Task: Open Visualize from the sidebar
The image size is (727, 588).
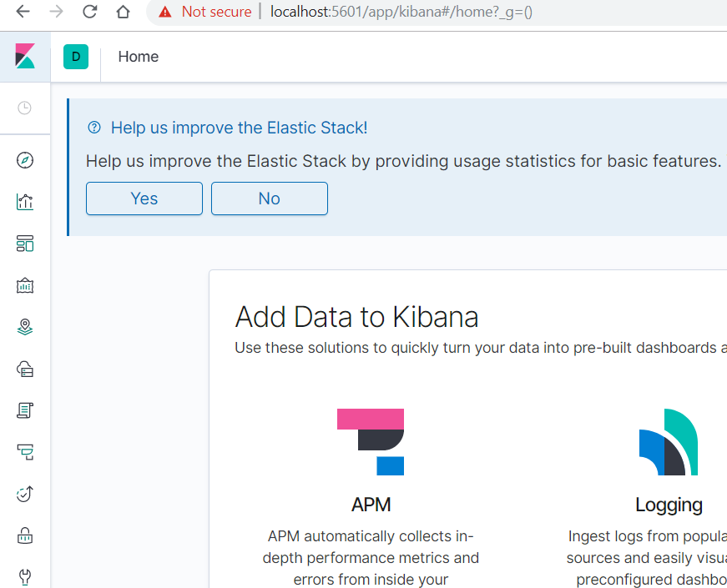Action: pos(25,202)
